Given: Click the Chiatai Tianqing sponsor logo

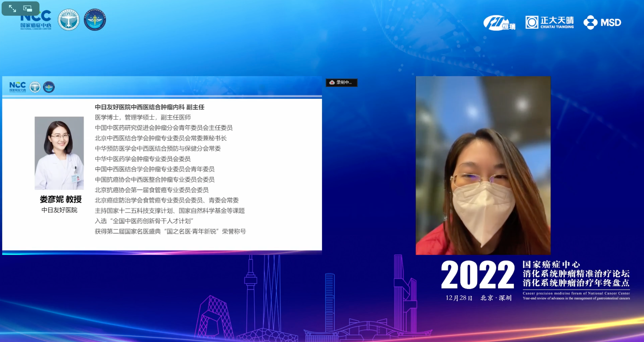Looking at the screenshot, I should click(x=549, y=22).
